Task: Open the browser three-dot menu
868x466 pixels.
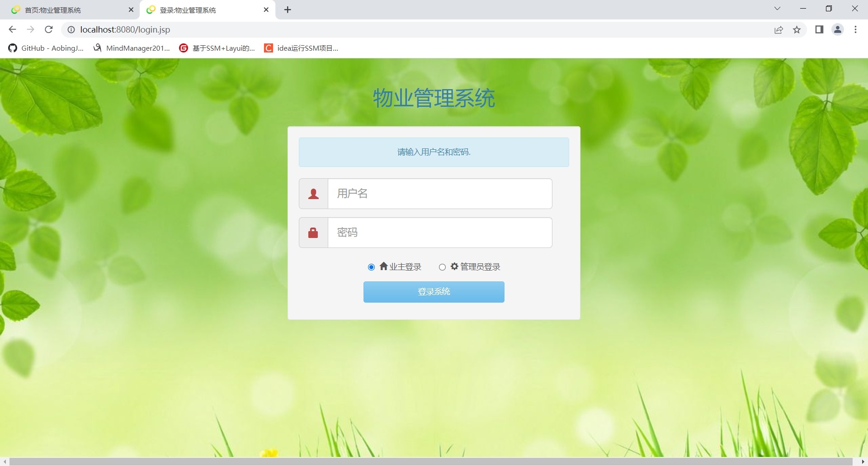Action: pos(855,29)
